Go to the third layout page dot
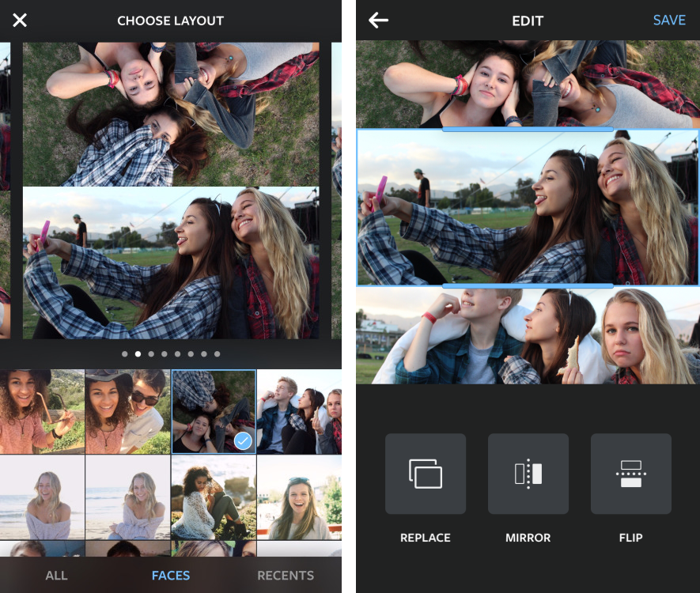Screen dimensions: 700x593 click(x=151, y=354)
